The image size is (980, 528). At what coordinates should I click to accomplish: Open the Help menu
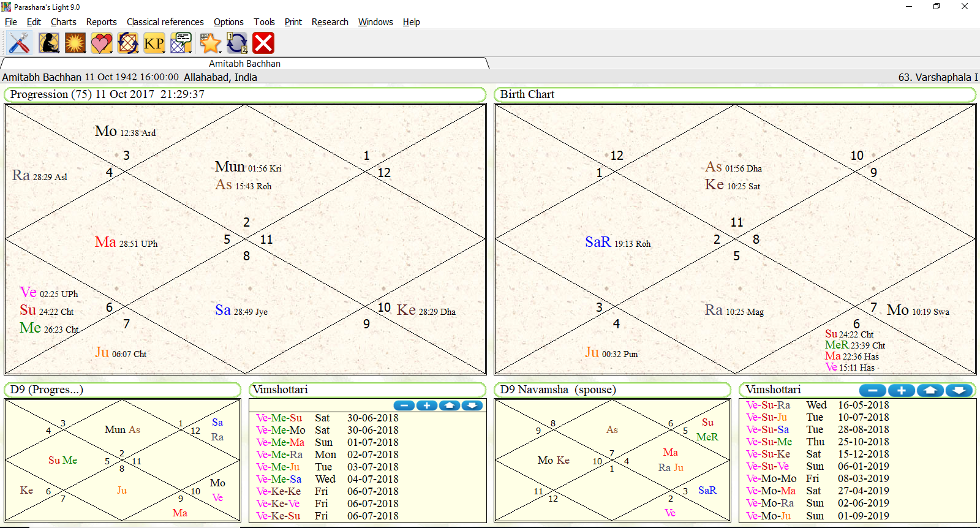pyautogui.click(x=412, y=22)
